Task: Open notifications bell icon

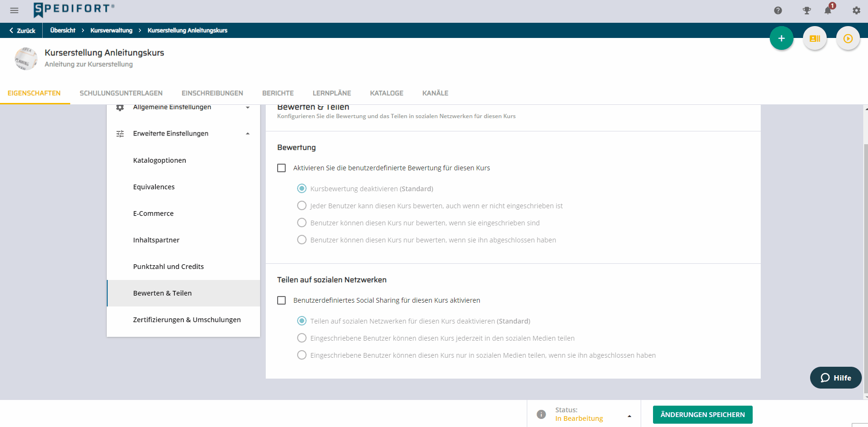Action: (829, 10)
